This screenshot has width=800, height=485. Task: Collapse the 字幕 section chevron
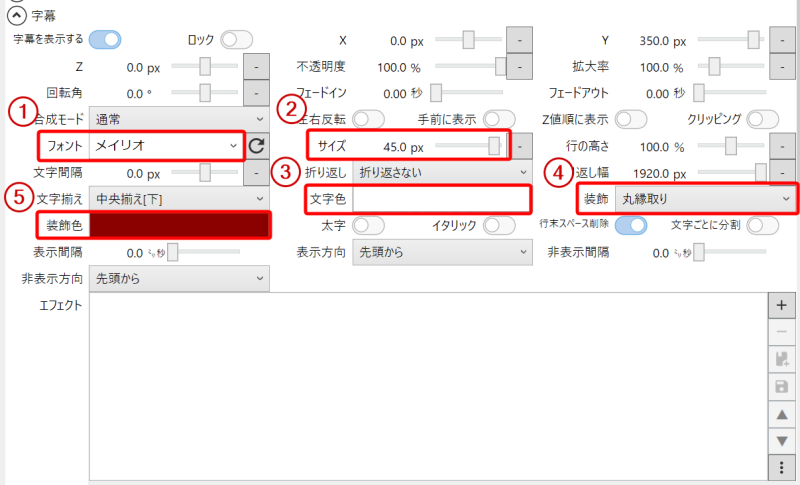click(x=16, y=15)
